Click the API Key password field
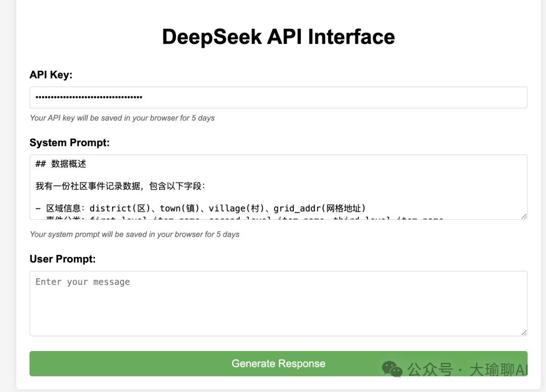This screenshot has height=392, width=546. (278, 98)
